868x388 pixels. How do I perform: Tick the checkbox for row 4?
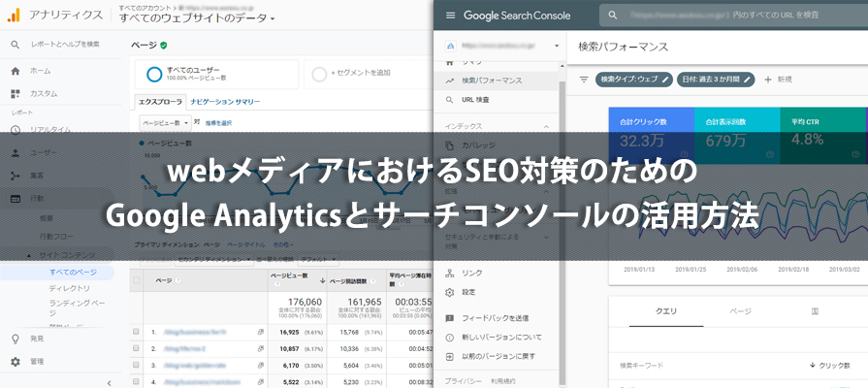point(136,382)
